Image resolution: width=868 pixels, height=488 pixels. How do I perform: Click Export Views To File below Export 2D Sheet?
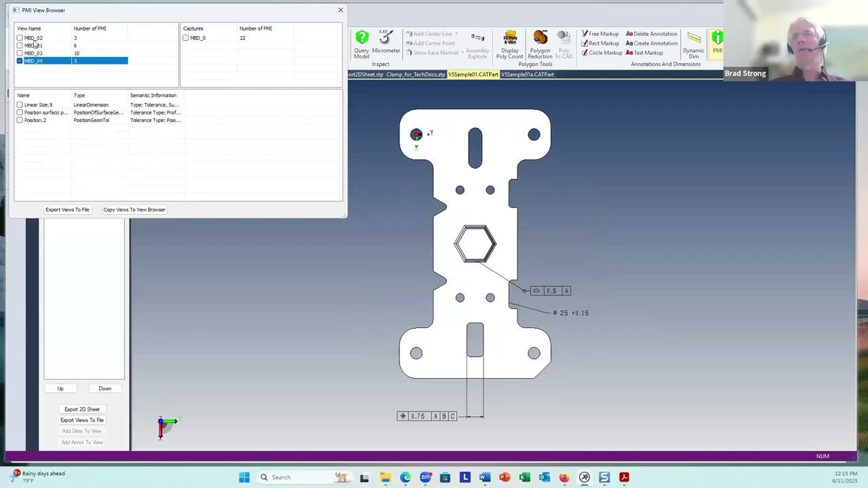click(x=82, y=420)
